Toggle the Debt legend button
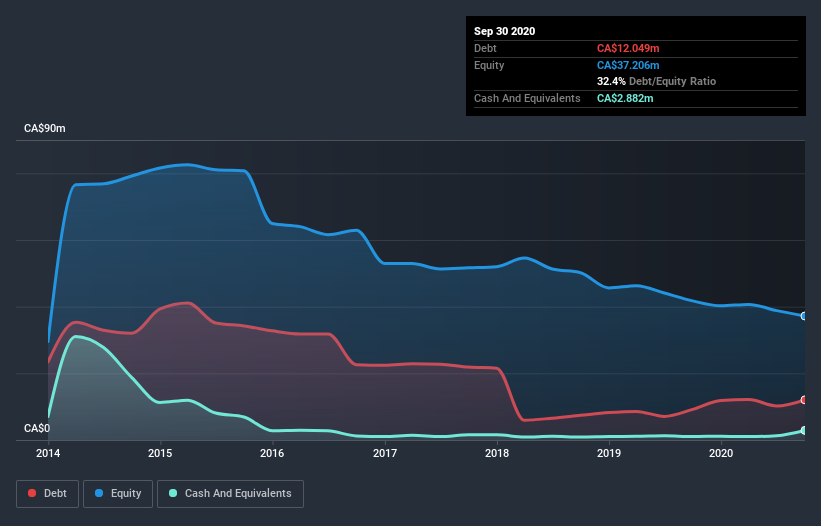 coord(48,494)
